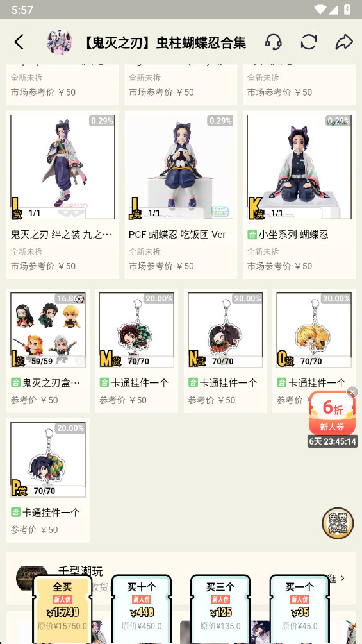Open K赏 小坐系列 蝴蝶忍 figure

click(299, 195)
